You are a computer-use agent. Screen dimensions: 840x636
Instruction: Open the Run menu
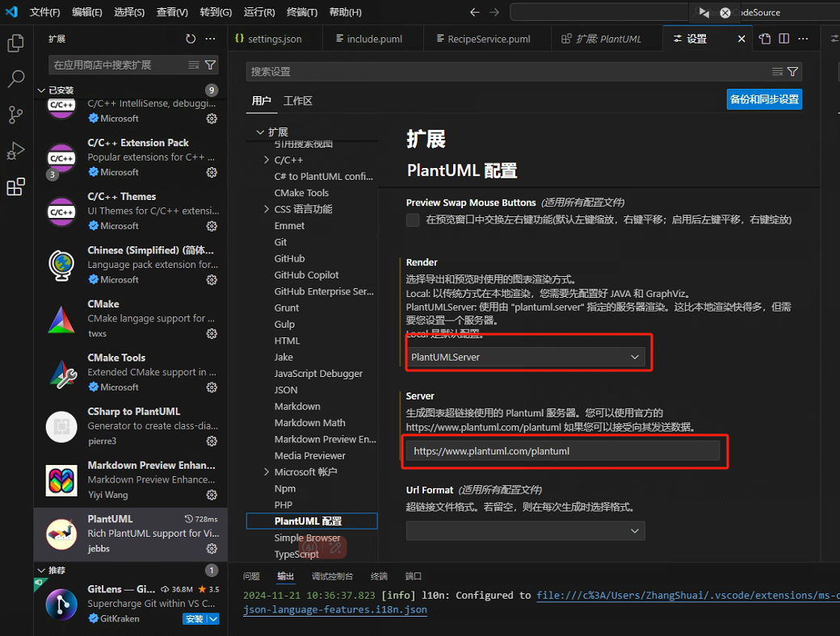click(258, 12)
